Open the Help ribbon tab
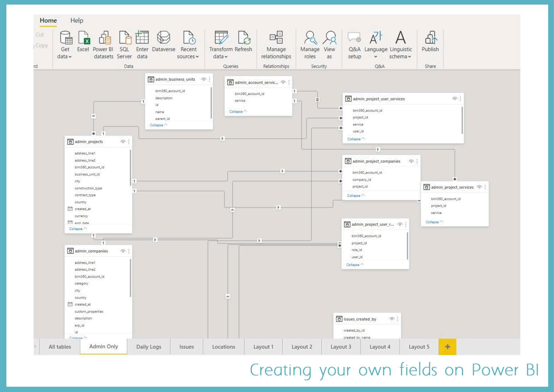554x392 pixels. click(77, 21)
